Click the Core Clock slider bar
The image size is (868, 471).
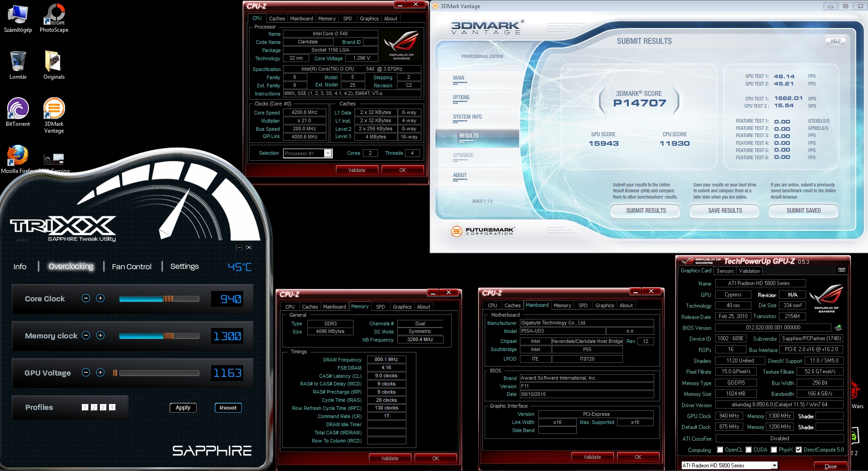tap(159, 299)
